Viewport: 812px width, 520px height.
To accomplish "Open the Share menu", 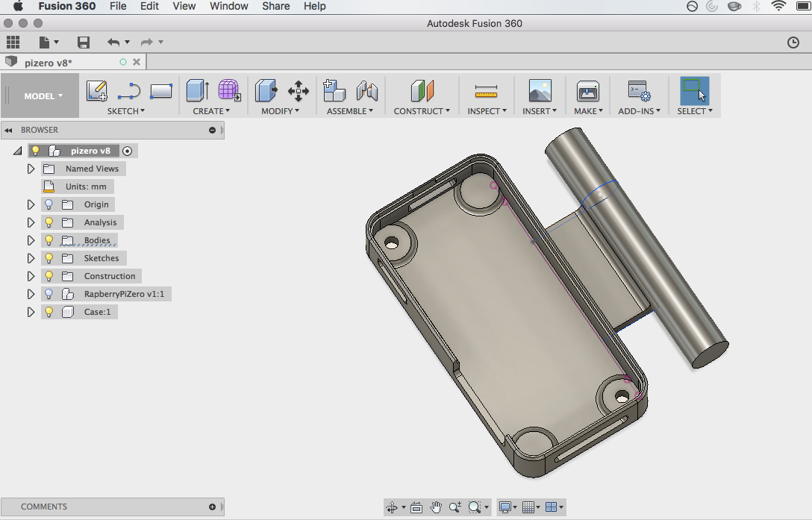I will 275,6.
